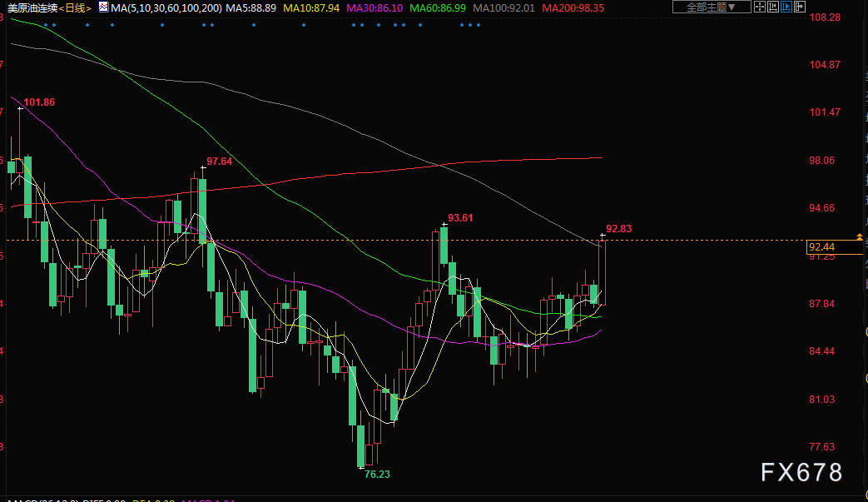Click the panel expand arrow icon
Image resolution: width=868 pixels, height=502 pixels.
tap(800, 7)
